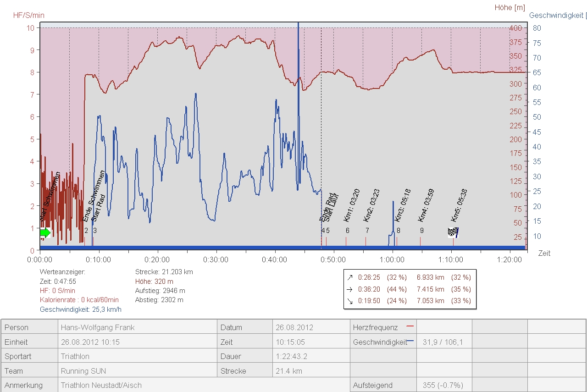Select the flat arrow in stats box
Viewport: 587px width, 392px height.
tap(350, 289)
